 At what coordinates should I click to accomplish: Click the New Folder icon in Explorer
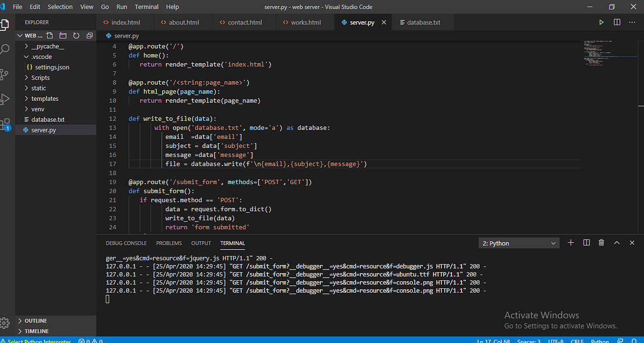(63, 35)
